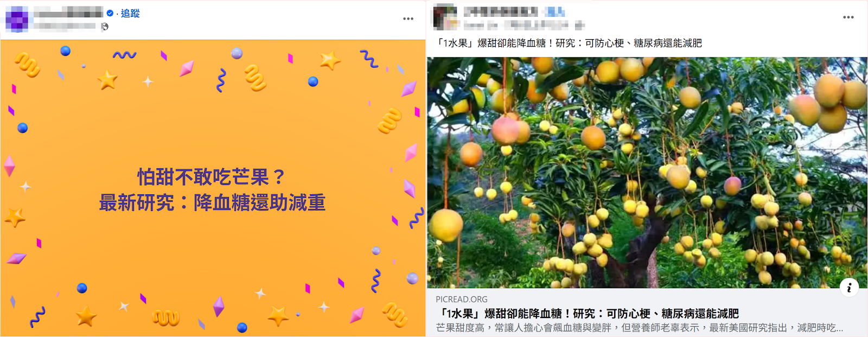868x337 pixels.
Task: Open the profile picture of the right post author
Action: tap(444, 17)
